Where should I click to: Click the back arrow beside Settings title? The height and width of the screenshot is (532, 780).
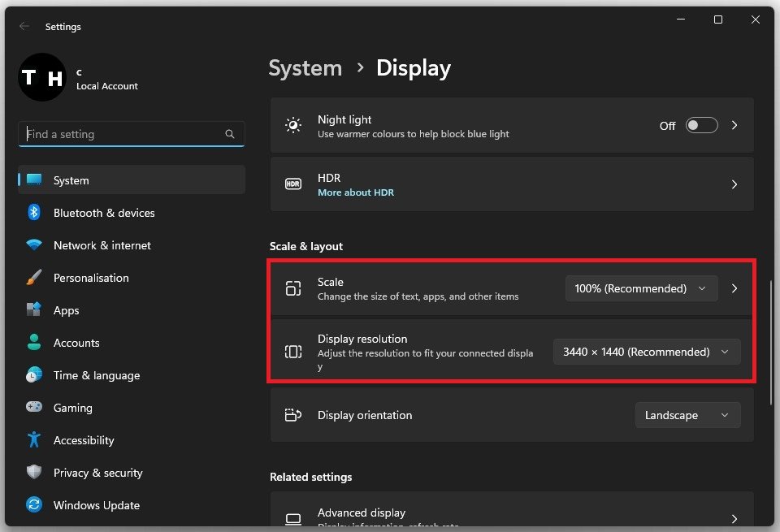[24, 27]
